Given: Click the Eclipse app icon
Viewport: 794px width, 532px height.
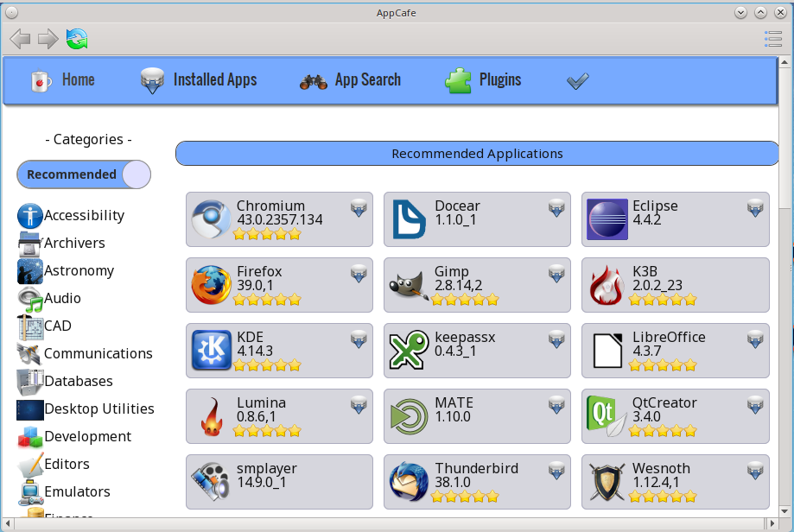Looking at the screenshot, I should click(607, 219).
